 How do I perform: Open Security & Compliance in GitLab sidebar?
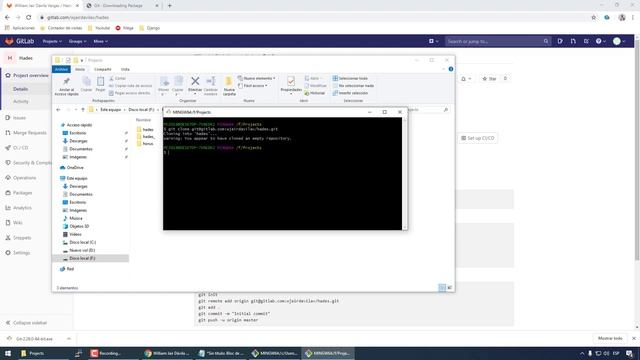point(28,163)
